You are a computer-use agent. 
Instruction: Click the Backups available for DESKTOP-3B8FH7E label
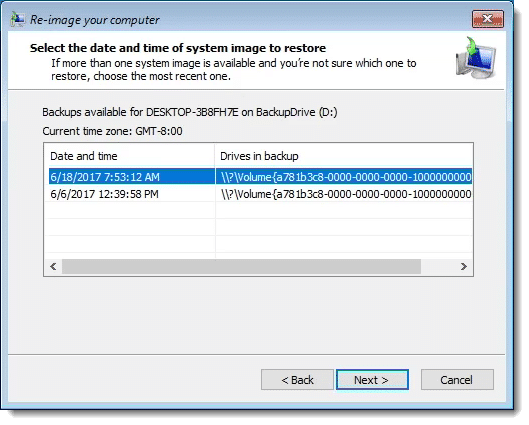click(x=190, y=112)
